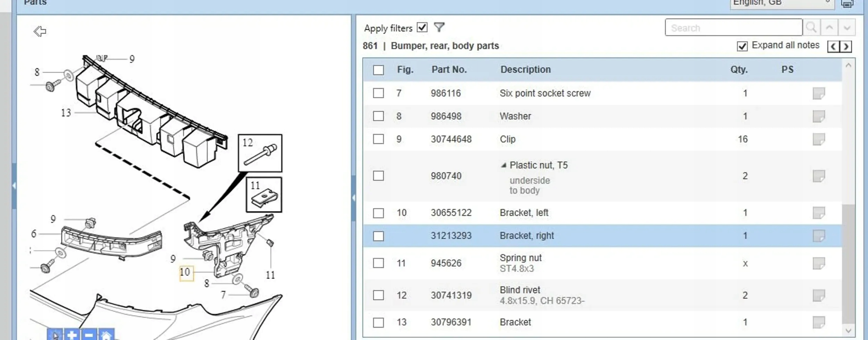Viewport: 868px width, 340px height.
Task: Collapse the Plastic nut, T5 note
Action: (503, 165)
